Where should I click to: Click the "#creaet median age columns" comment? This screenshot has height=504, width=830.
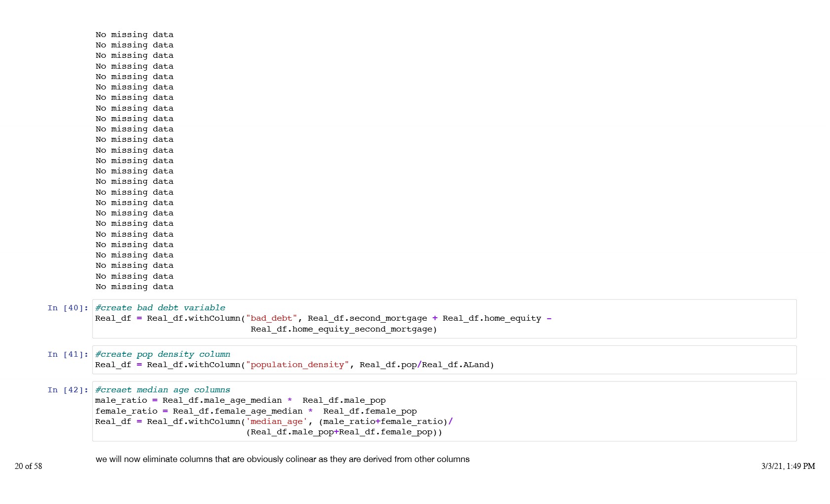(x=163, y=390)
